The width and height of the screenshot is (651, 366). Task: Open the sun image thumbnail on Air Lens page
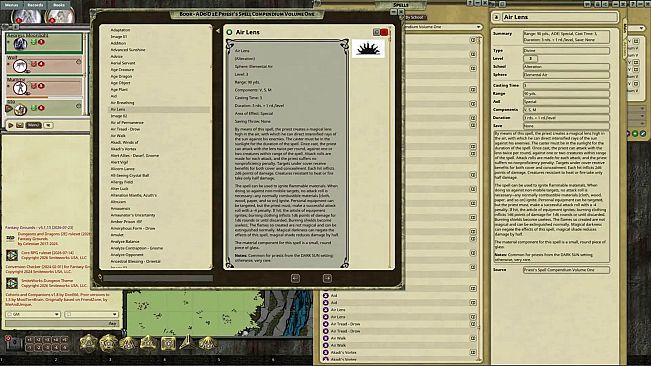click(x=368, y=49)
